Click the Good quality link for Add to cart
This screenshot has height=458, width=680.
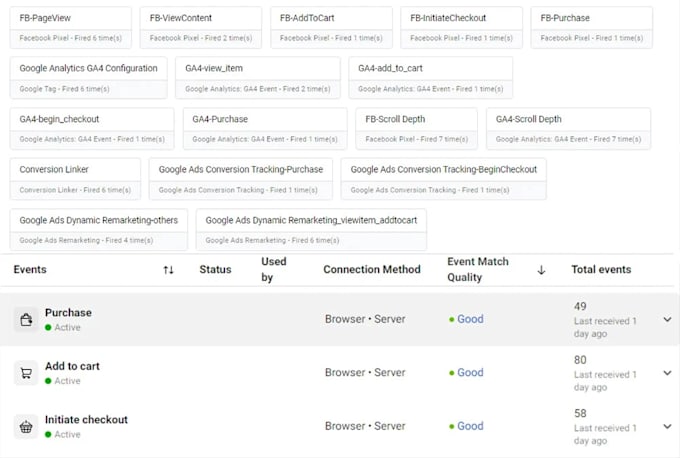coord(470,373)
